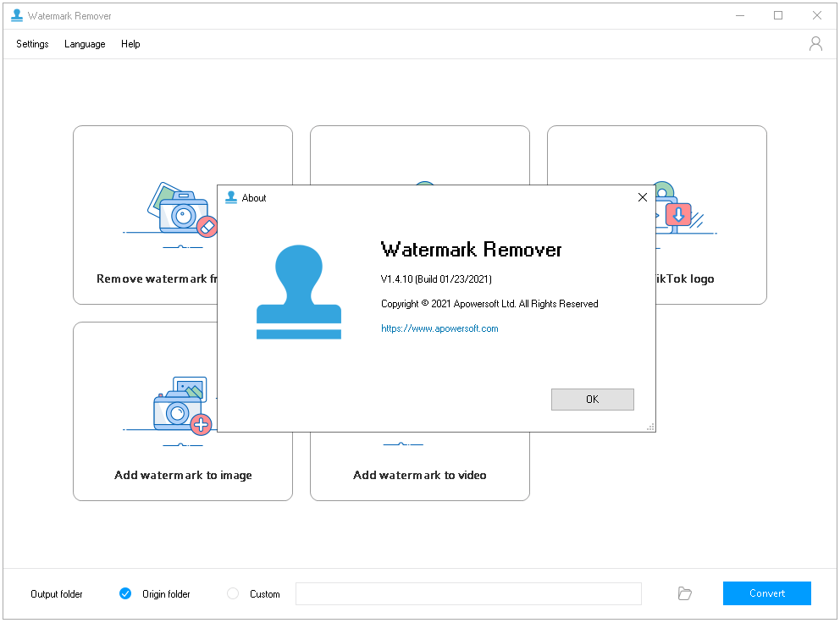Click the remove watermark from image camera icon
Image resolution: width=840 pixels, height=623 pixels.
[182, 211]
